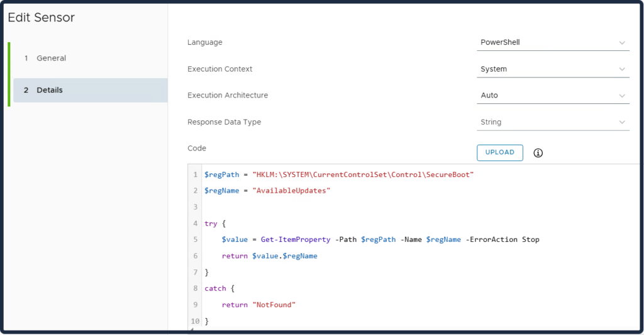Click the "NotFound" string in code
The width and height of the screenshot is (644, 335).
(x=274, y=305)
